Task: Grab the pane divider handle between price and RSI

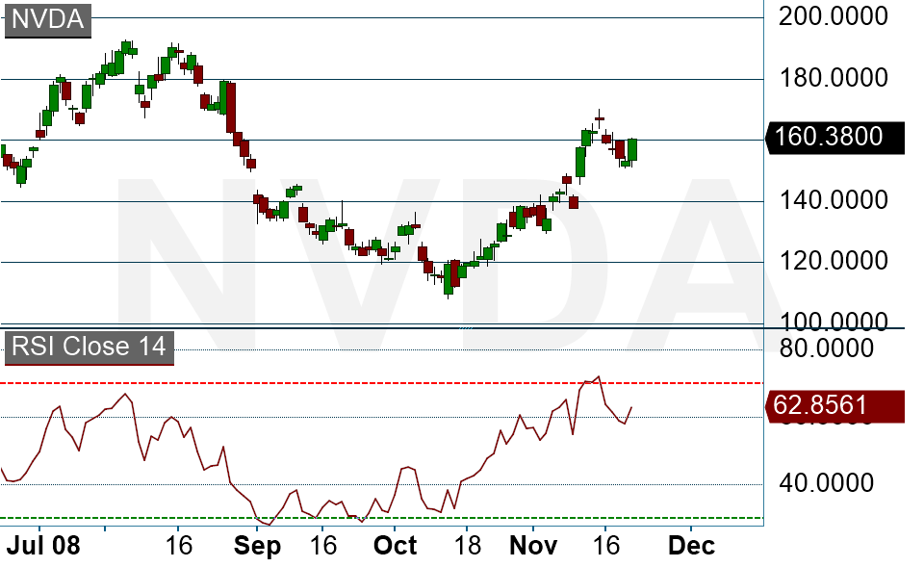Action: click(x=466, y=327)
